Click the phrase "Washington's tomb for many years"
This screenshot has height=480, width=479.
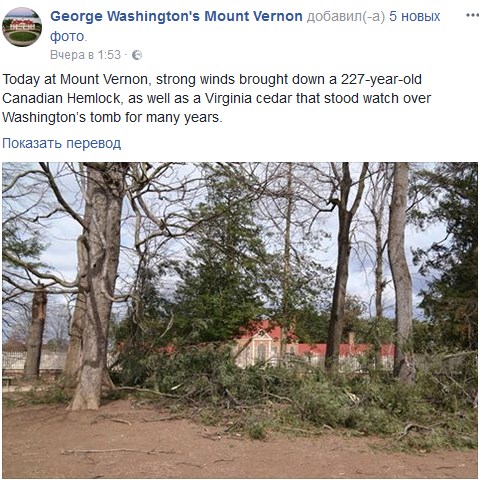(x=111, y=117)
